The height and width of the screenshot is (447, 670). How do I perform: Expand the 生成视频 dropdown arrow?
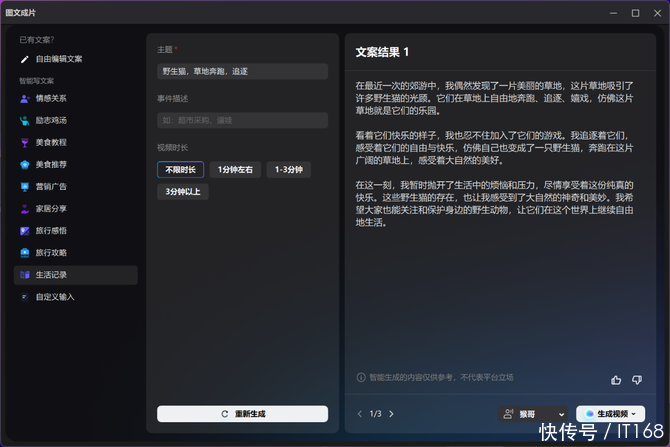point(633,414)
